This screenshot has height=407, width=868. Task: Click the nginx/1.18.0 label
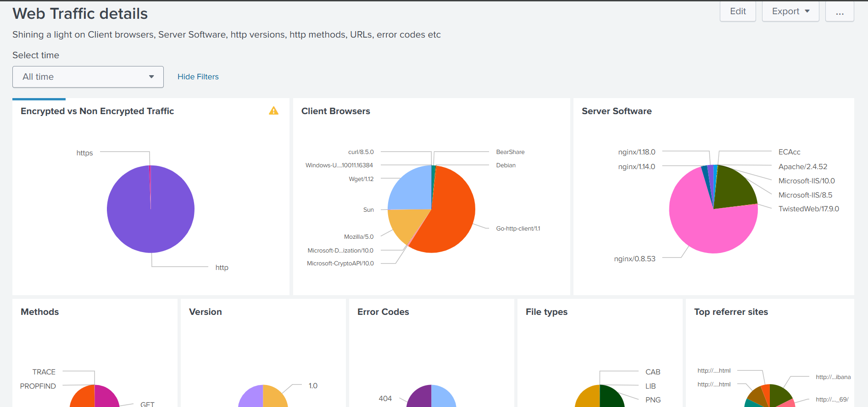[637, 152]
